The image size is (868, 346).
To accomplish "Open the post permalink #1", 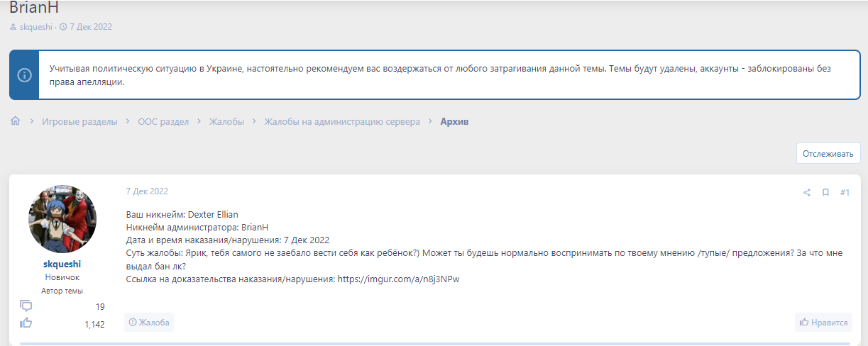I will click(x=845, y=192).
